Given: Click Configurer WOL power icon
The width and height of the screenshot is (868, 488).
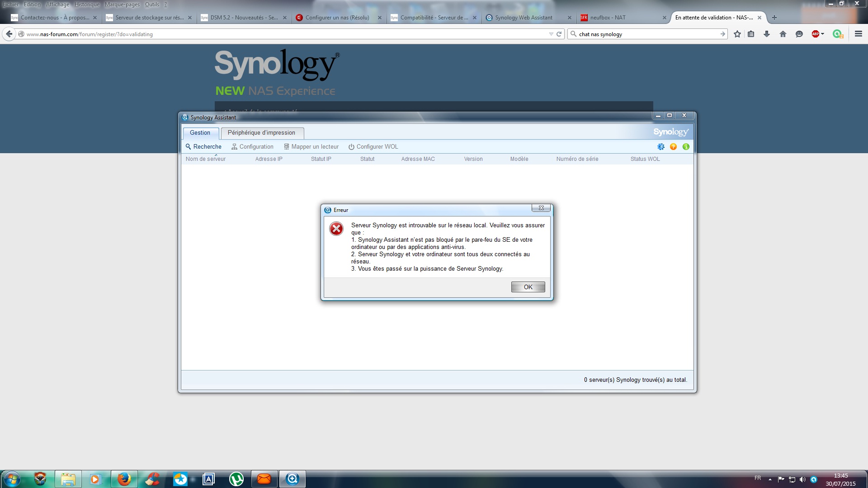Looking at the screenshot, I should click(351, 147).
